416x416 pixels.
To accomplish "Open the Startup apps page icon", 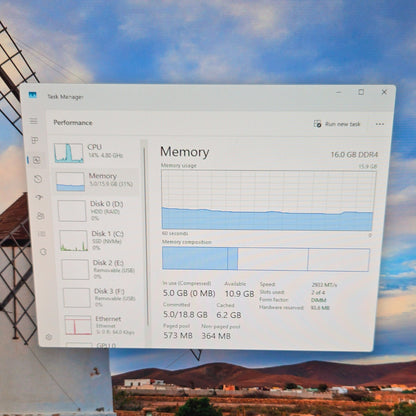I will pos(39,197).
